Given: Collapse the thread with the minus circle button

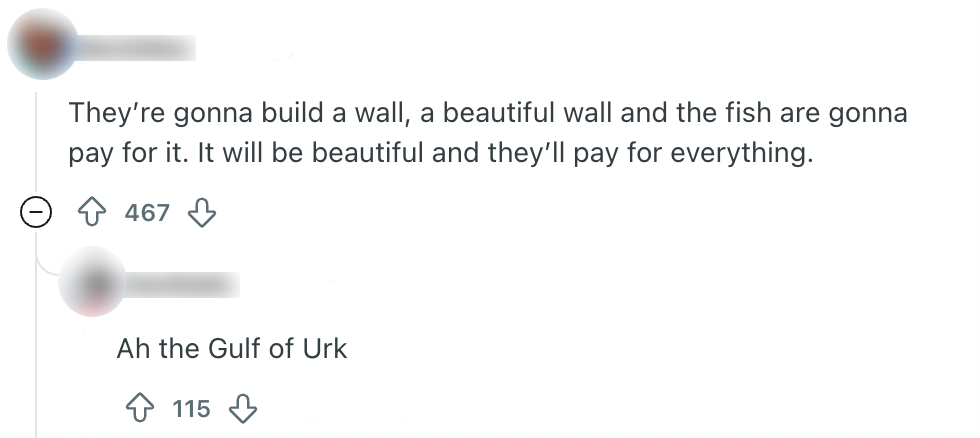Looking at the screenshot, I should (x=36, y=213).
